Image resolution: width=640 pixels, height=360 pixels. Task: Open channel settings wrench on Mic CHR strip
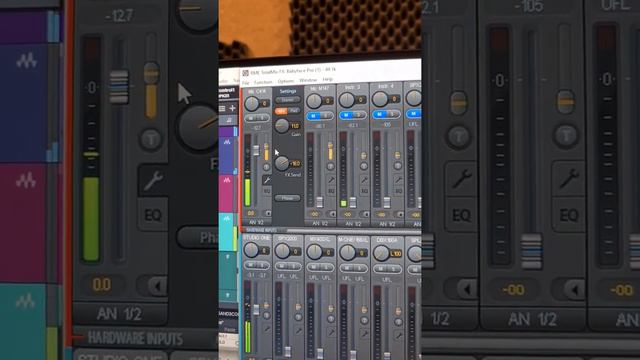(x=267, y=180)
